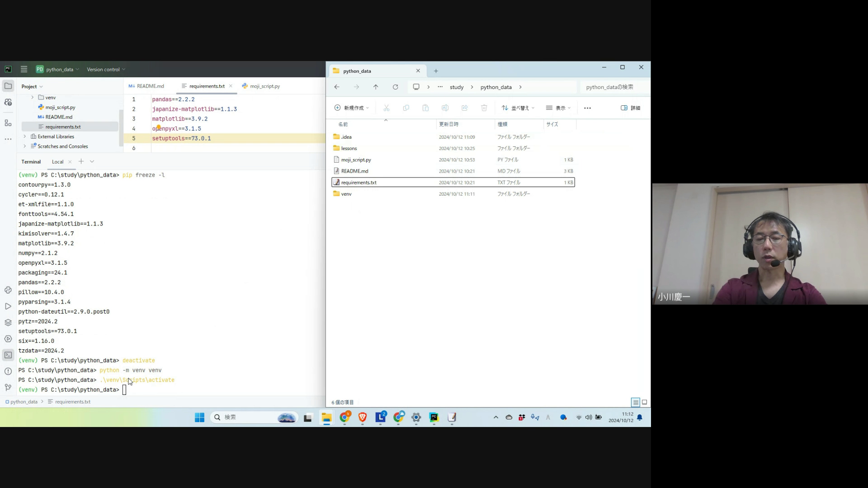This screenshot has height=488, width=868.
Task: Open PyCharm from the Windows taskbar
Action: click(434, 417)
